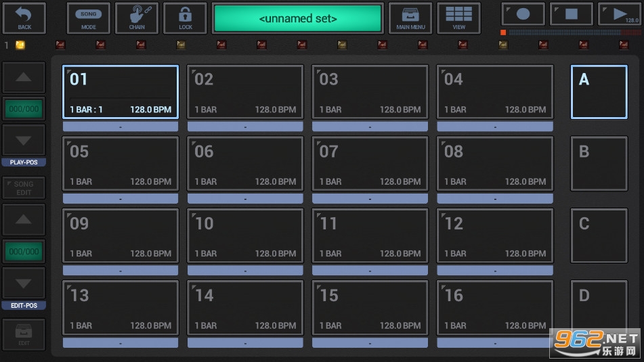Select pattern pad 02
The height and width of the screenshot is (362, 644).
[x=245, y=92]
